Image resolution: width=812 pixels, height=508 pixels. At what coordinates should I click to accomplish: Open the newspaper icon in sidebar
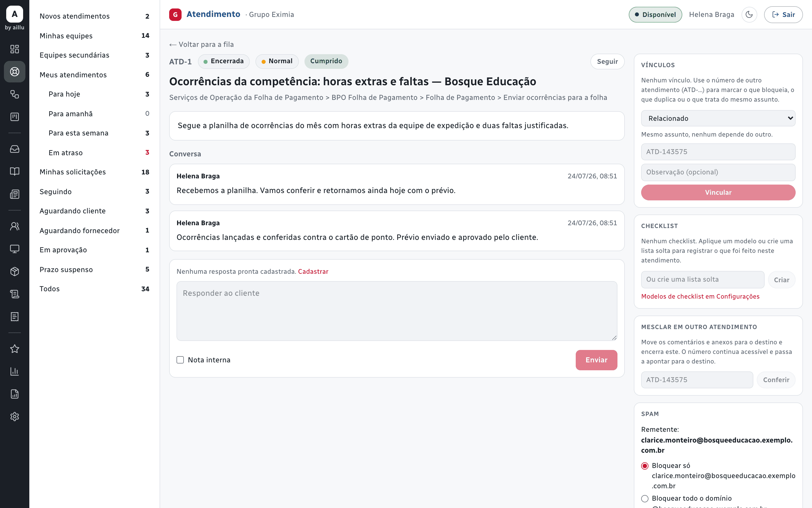[14, 194]
